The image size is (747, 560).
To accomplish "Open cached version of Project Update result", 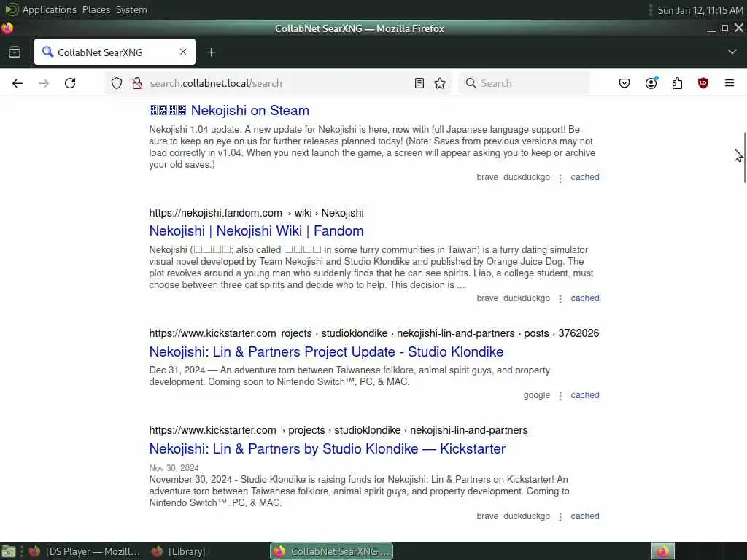I will [585, 395].
